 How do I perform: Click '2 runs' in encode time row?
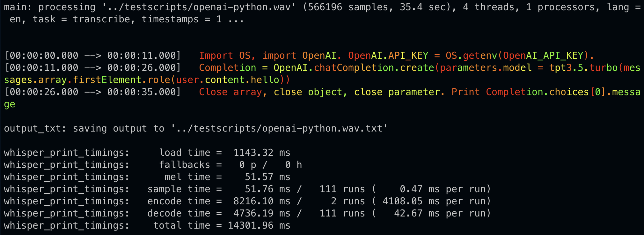tap(348, 201)
